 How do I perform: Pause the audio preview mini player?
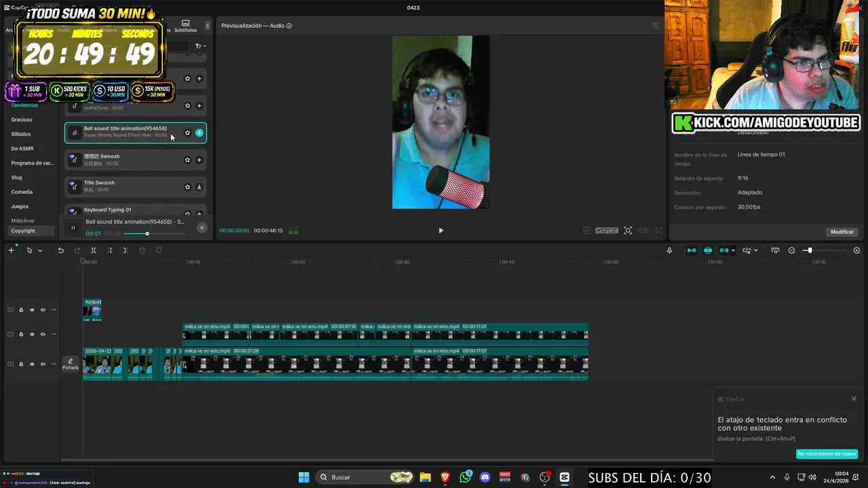point(73,228)
